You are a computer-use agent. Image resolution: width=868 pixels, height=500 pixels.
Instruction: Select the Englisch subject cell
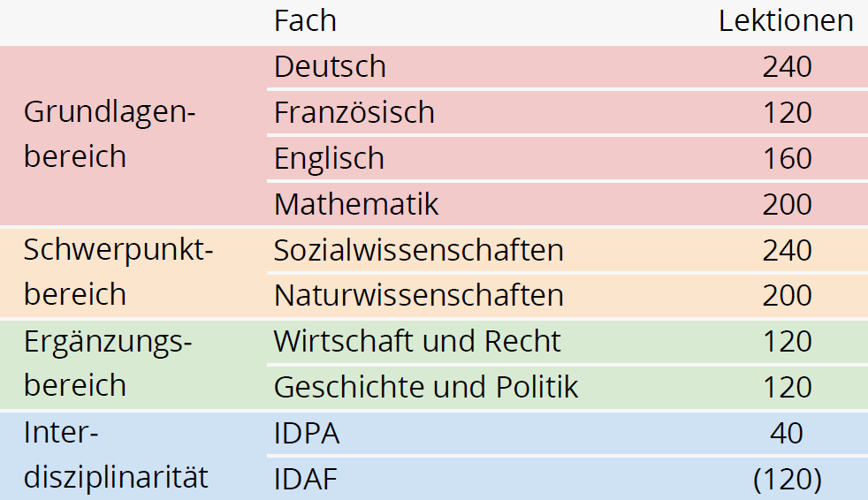tap(330, 159)
